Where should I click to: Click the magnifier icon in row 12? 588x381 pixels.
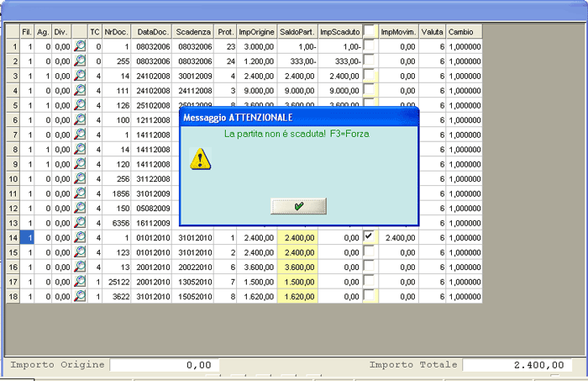81,209
